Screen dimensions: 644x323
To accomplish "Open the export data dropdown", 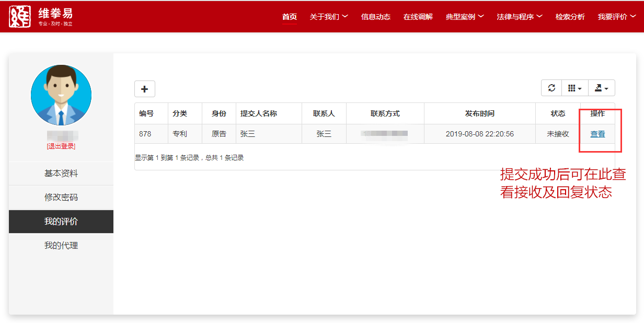I will [x=601, y=88].
